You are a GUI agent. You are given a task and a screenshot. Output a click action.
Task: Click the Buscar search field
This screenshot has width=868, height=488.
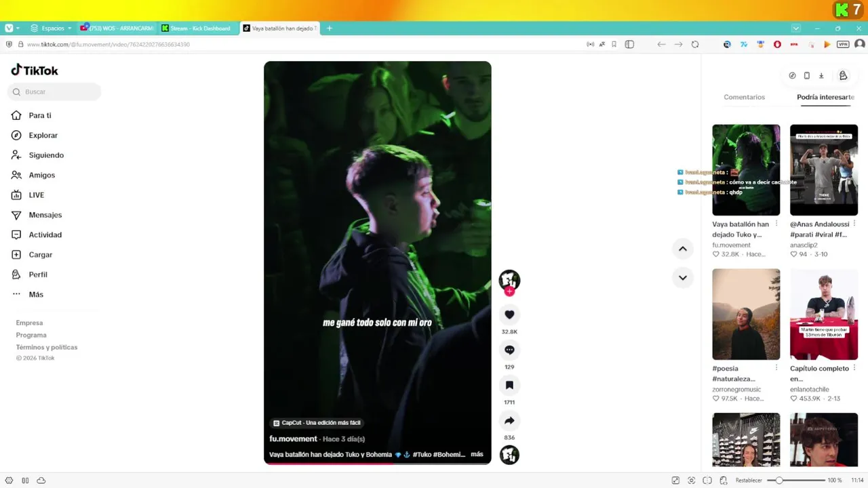54,91
